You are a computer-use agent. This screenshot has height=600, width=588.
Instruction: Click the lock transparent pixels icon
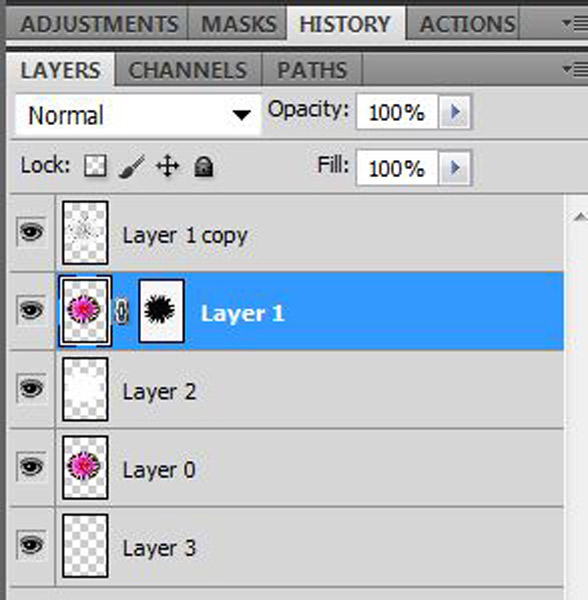click(x=95, y=166)
